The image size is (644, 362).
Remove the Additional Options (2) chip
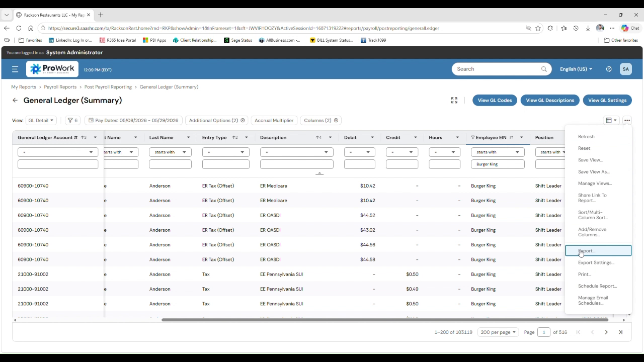[x=243, y=120]
